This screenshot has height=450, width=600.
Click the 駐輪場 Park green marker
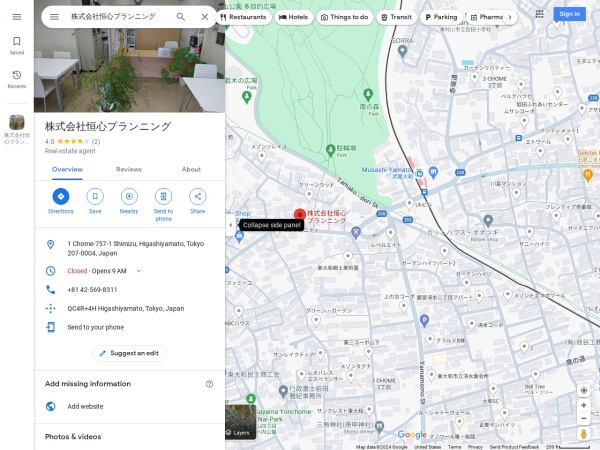click(x=330, y=150)
